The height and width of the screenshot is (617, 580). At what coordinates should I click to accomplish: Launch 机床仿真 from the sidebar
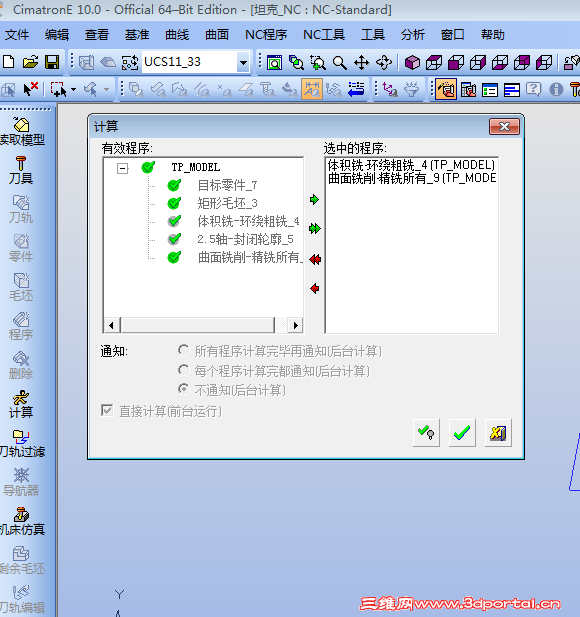(x=22, y=521)
